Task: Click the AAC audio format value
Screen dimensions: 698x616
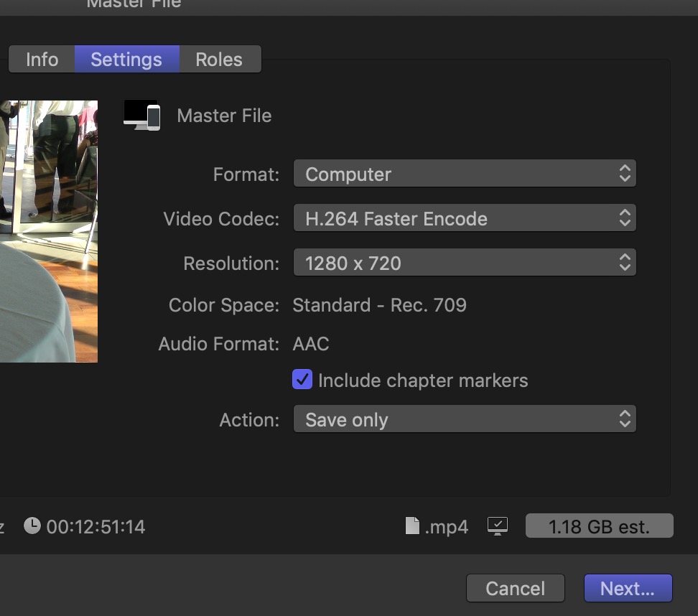Action: pos(311,344)
